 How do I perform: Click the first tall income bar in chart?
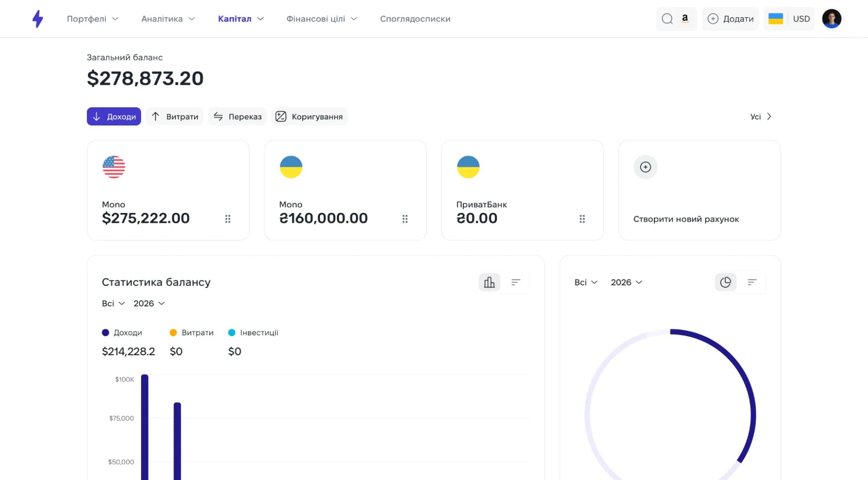click(x=145, y=427)
